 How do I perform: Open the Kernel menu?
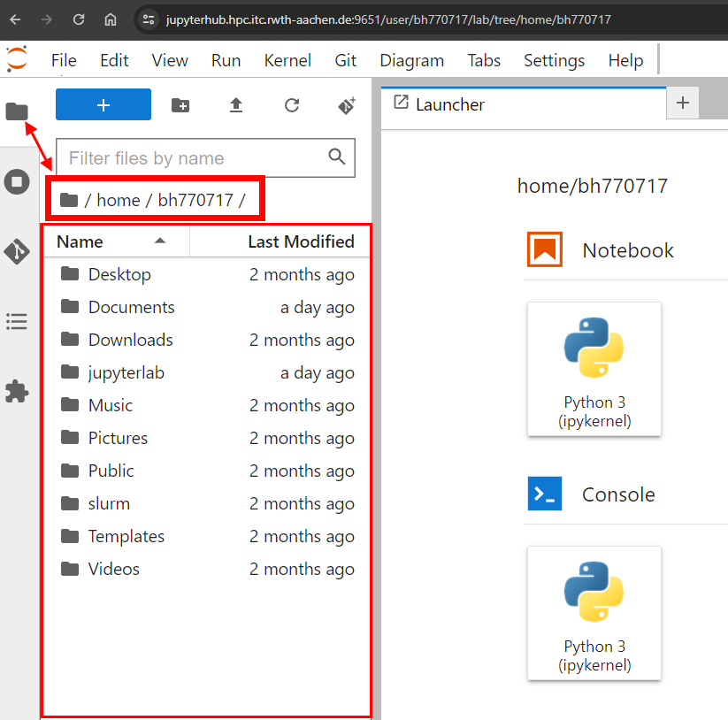click(287, 60)
